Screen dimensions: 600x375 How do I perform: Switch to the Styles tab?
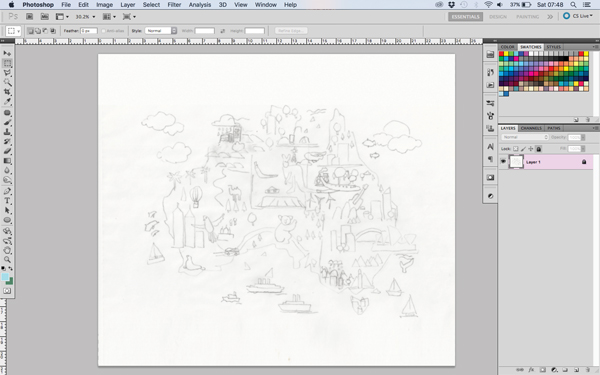(x=553, y=47)
